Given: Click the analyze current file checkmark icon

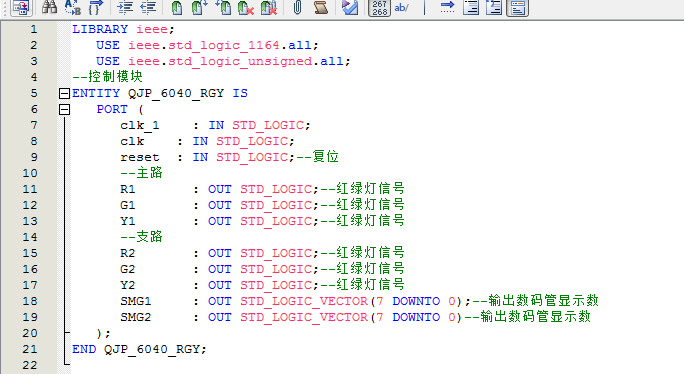Looking at the screenshot, I should tap(350, 7).
